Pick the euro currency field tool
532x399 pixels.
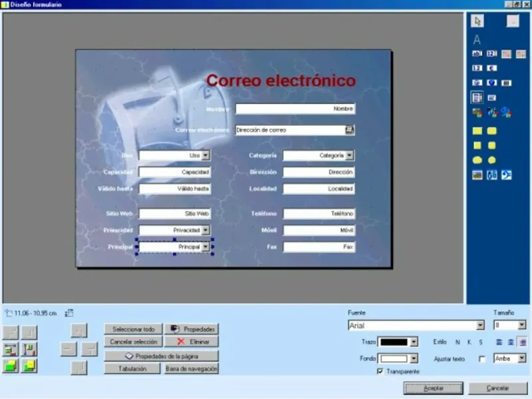tap(491, 68)
